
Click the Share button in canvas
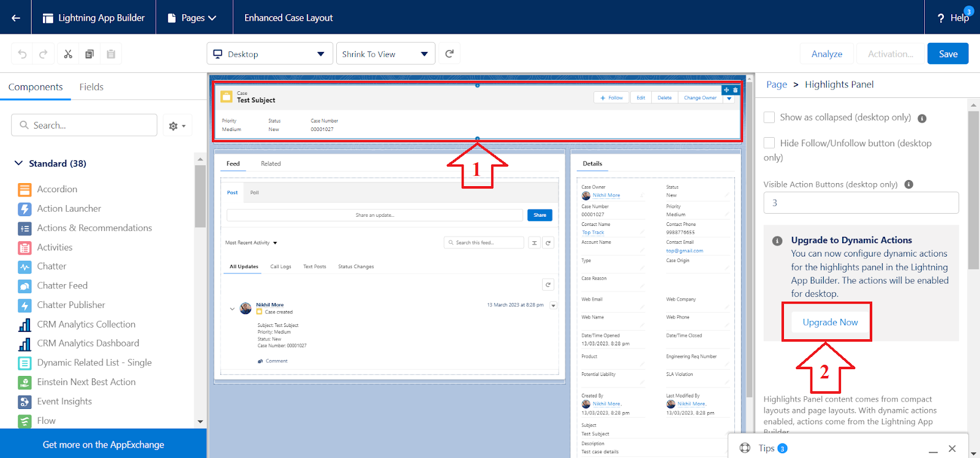coord(540,215)
